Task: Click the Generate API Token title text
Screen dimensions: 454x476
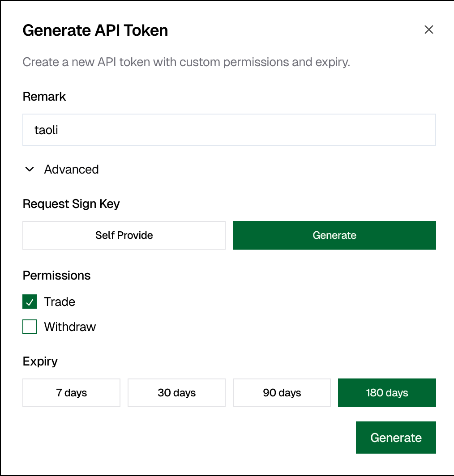Action: (95, 30)
